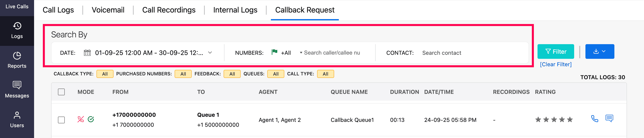This screenshot has width=644, height=138.
Task: Click the Clear Filter link
Action: pos(555,64)
